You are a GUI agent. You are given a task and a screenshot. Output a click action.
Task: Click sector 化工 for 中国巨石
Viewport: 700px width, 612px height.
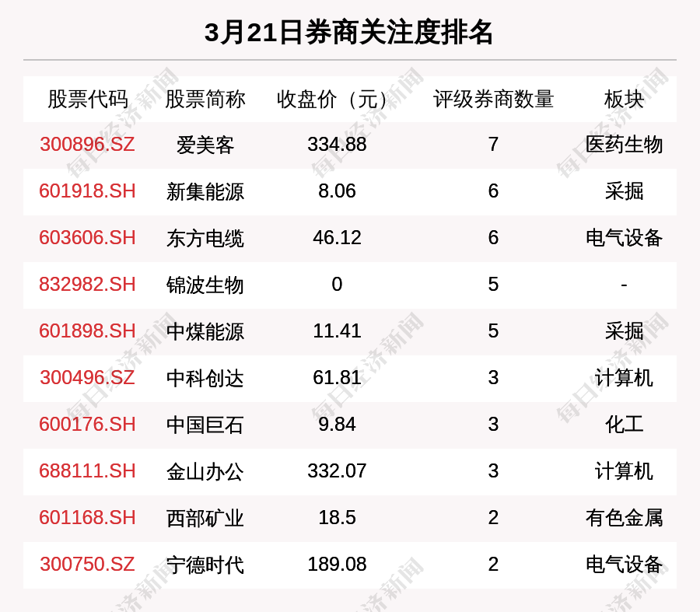tap(624, 425)
